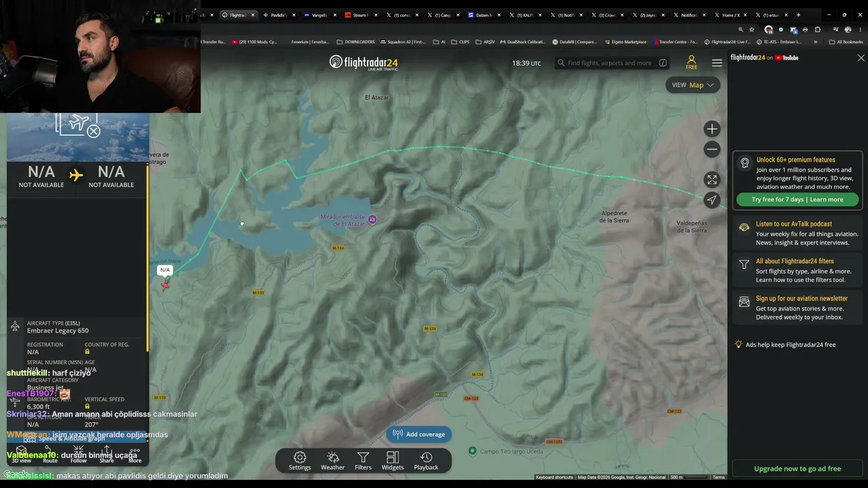The width and height of the screenshot is (868, 488).
Task: Click the Campo Tiro largo Uceda marker
Action: pos(473,451)
